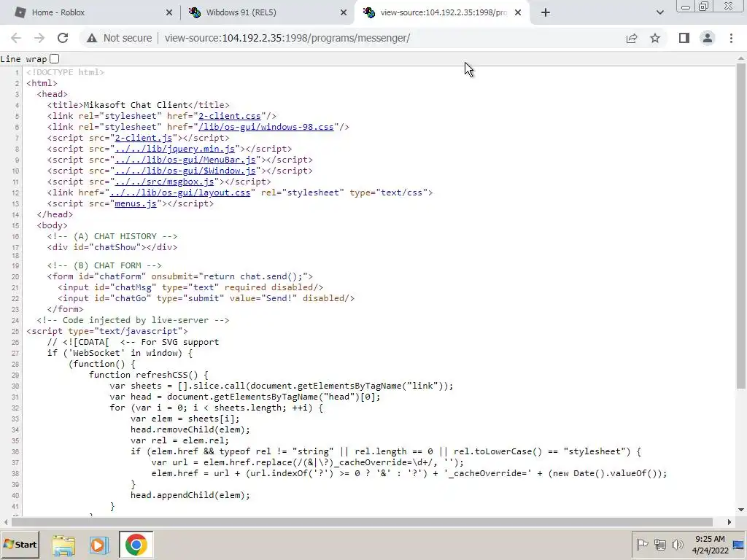Open the network tray icon
Image resolution: width=747 pixels, height=560 pixels.
(x=659, y=544)
